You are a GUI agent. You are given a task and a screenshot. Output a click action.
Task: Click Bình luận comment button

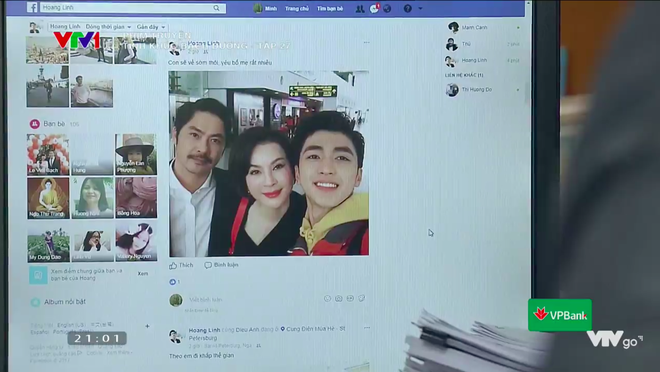pos(221,265)
